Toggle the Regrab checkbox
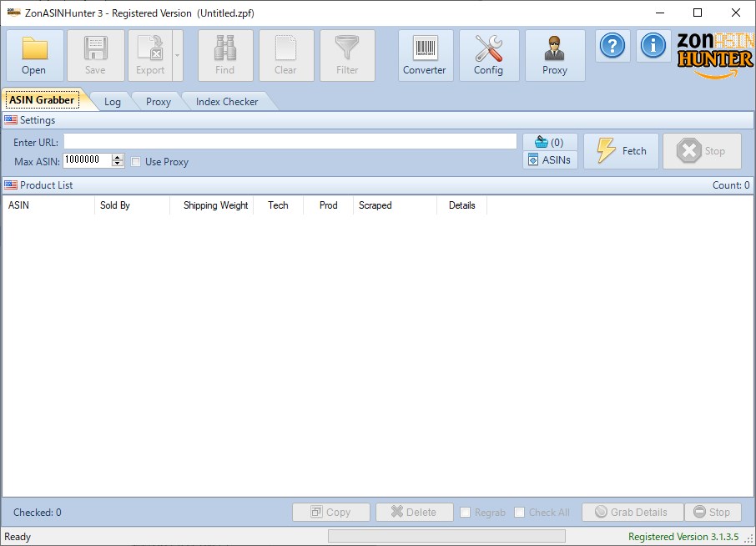This screenshot has height=546, width=756. pyautogui.click(x=466, y=513)
